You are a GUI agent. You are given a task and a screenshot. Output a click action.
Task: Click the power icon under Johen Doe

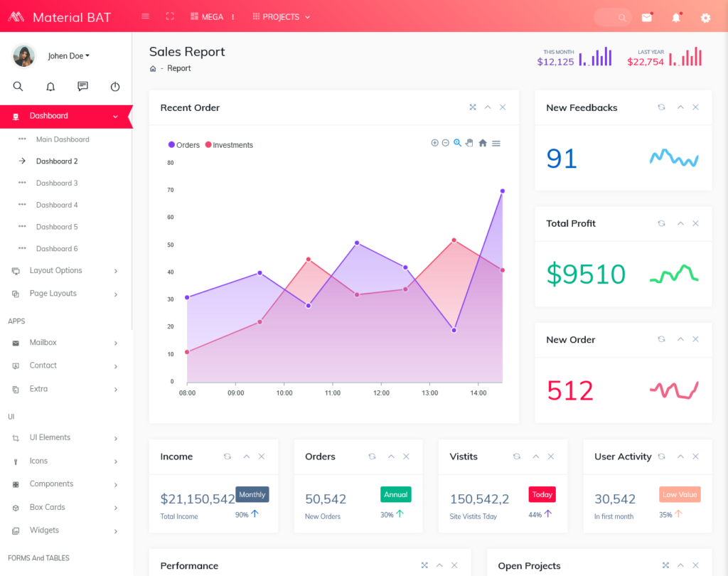point(115,87)
